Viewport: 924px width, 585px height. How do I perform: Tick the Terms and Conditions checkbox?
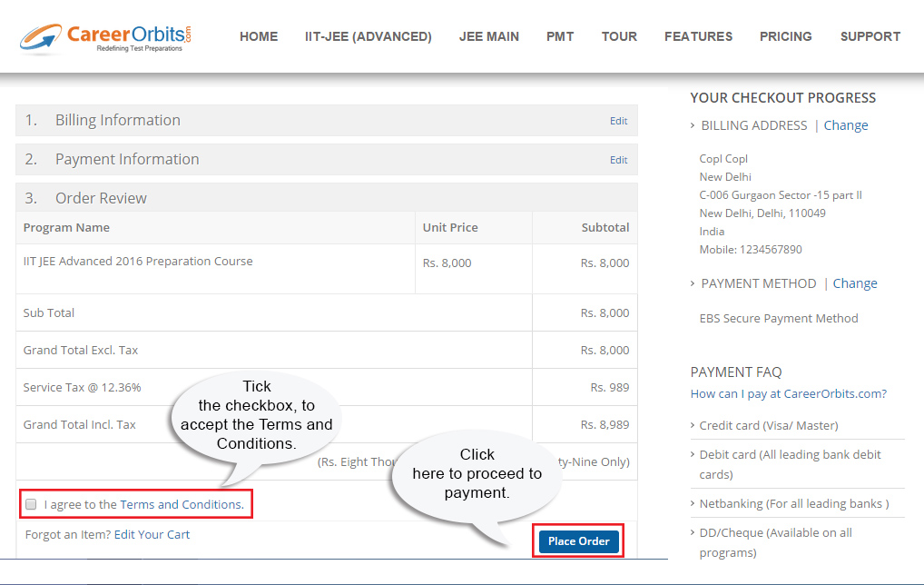coord(32,504)
